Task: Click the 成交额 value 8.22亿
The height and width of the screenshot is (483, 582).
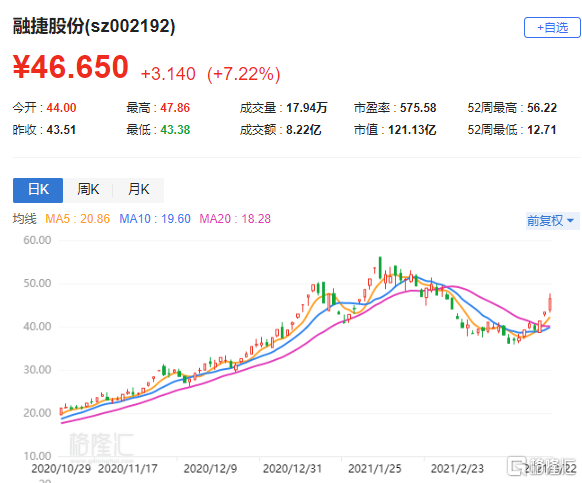Action: 303,130
